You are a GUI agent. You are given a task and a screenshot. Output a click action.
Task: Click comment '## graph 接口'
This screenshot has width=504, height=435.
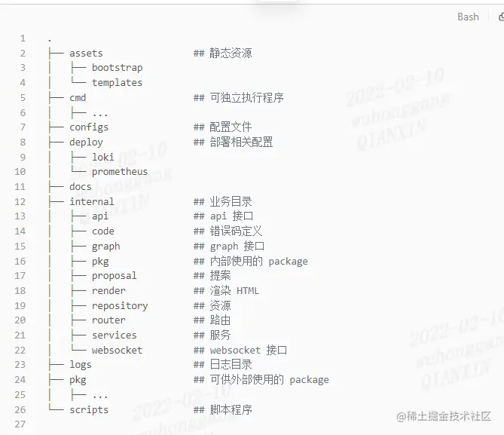pos(228,247)
